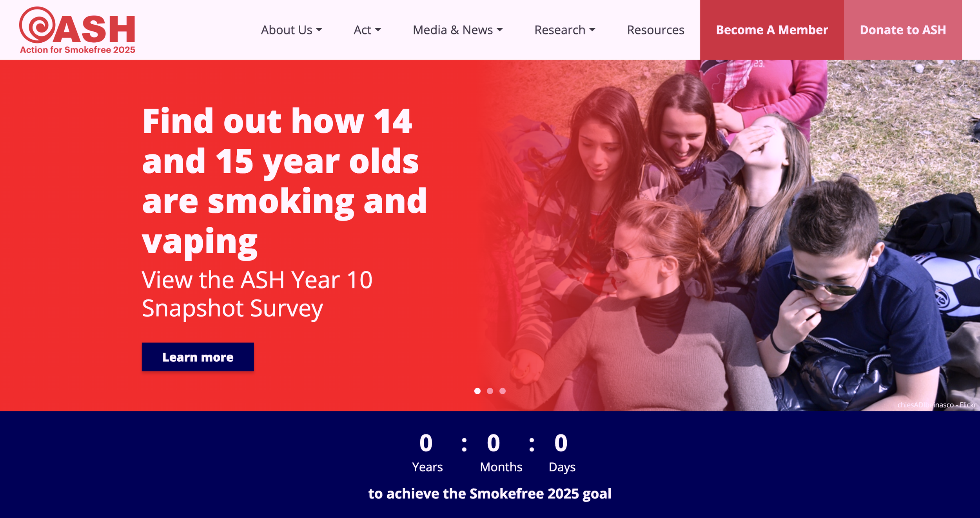Click the About Us menu label

(x=287, y=30)
